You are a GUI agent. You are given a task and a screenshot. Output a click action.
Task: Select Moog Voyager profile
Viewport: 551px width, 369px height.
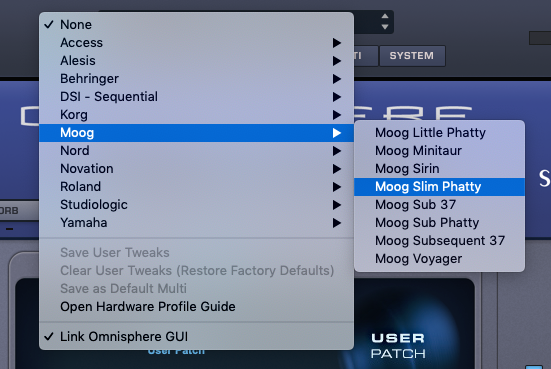tap(440, 259)
